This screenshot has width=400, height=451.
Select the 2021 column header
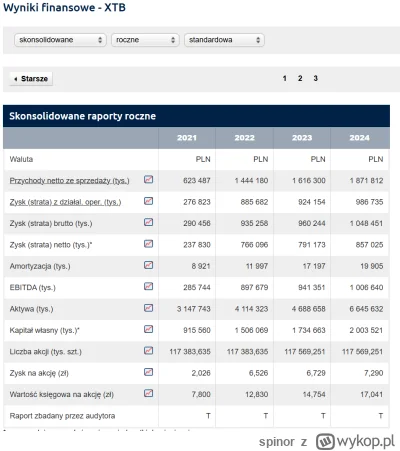187,138
